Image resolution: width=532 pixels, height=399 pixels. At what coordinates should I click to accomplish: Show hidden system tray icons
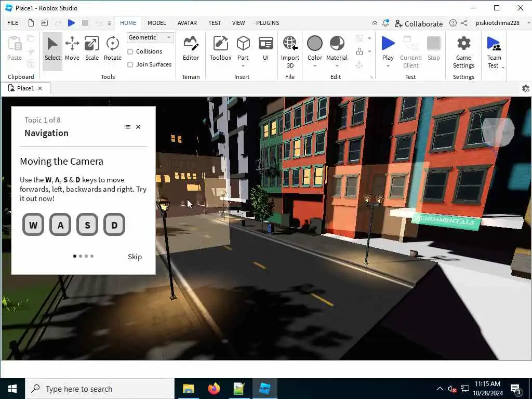[440, 389]
